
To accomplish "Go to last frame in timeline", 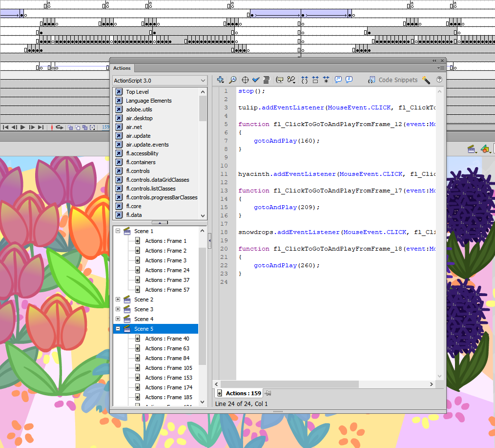I will 41,128.
